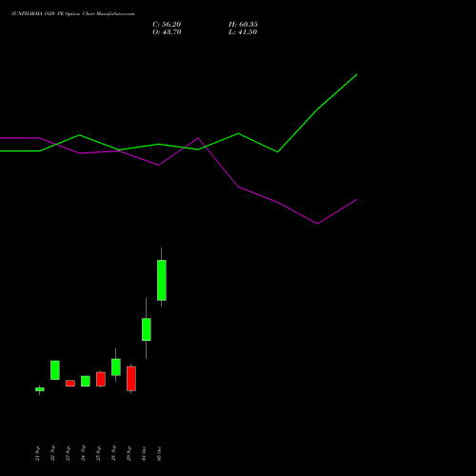The height and width of the screenshot is (476, 476).
Task: Click the small green candle for 21 Sep
Action: pos(40,389)
